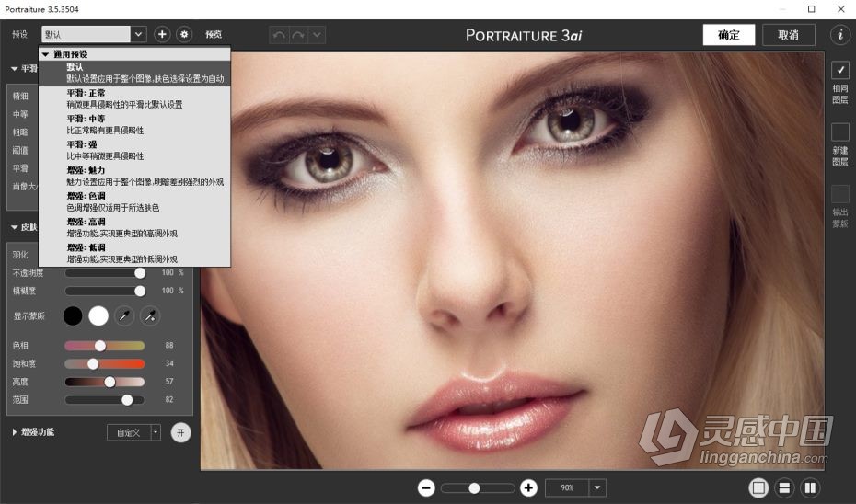Select the 平滑: 中等 preset

[x=134, y=124]
